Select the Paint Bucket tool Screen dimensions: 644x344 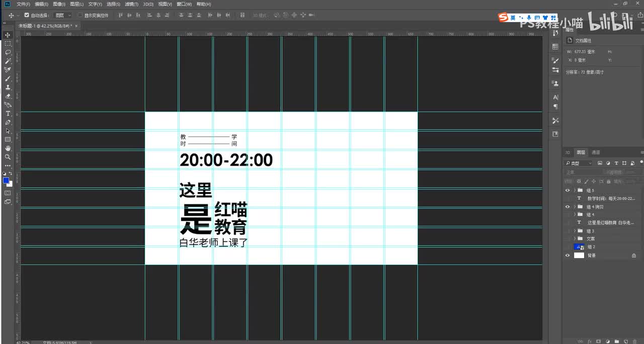(x=8, y=105)
